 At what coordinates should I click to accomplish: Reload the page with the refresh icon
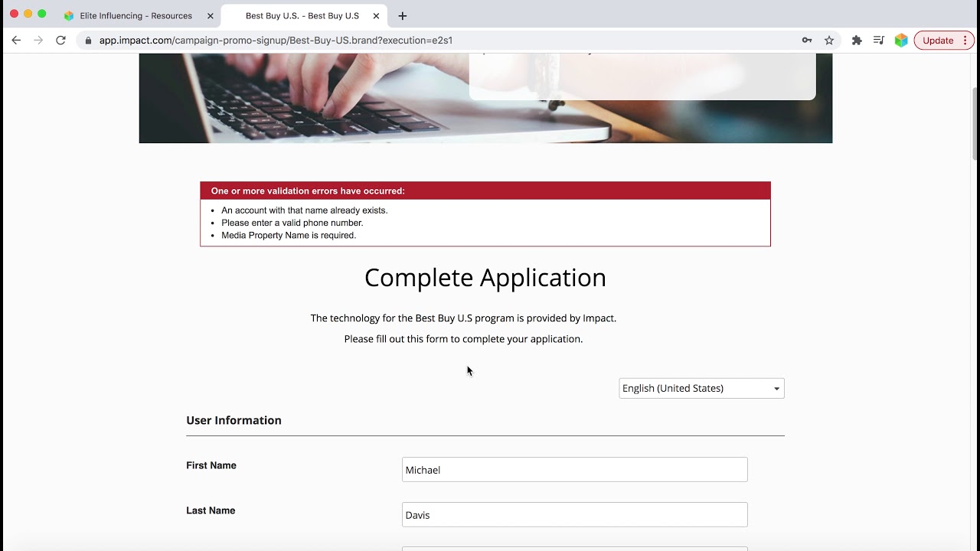(60, 41)
